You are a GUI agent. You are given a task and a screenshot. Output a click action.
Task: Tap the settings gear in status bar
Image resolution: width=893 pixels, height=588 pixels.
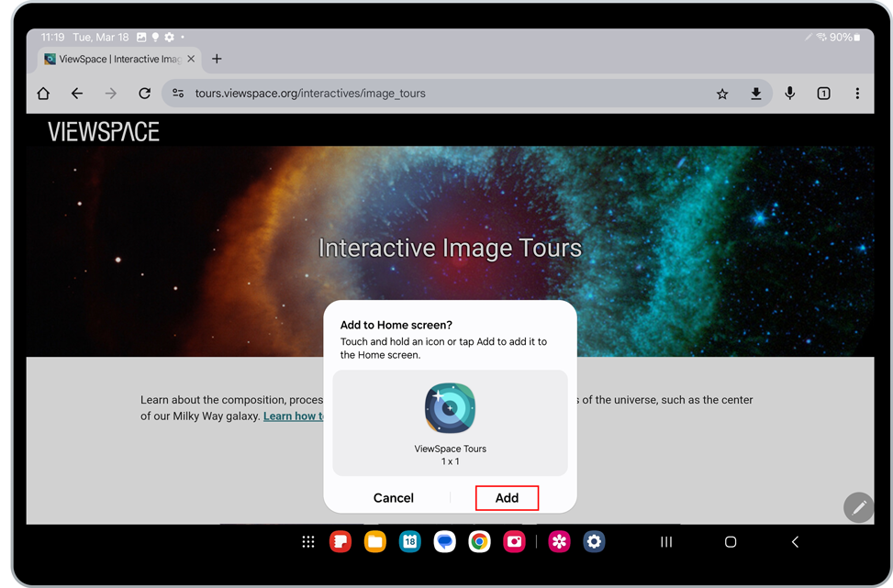point(169,37)
